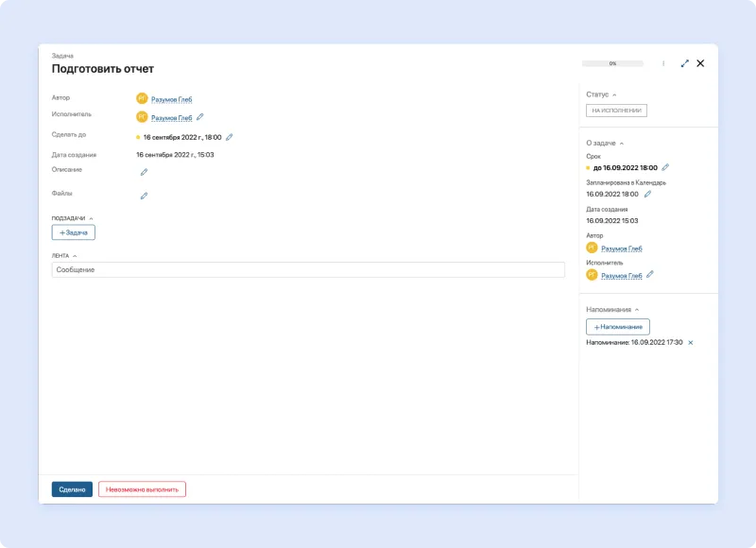The image size is (756, 548).
Task: Collapse the Статус section
Action: tap(614, 94)
